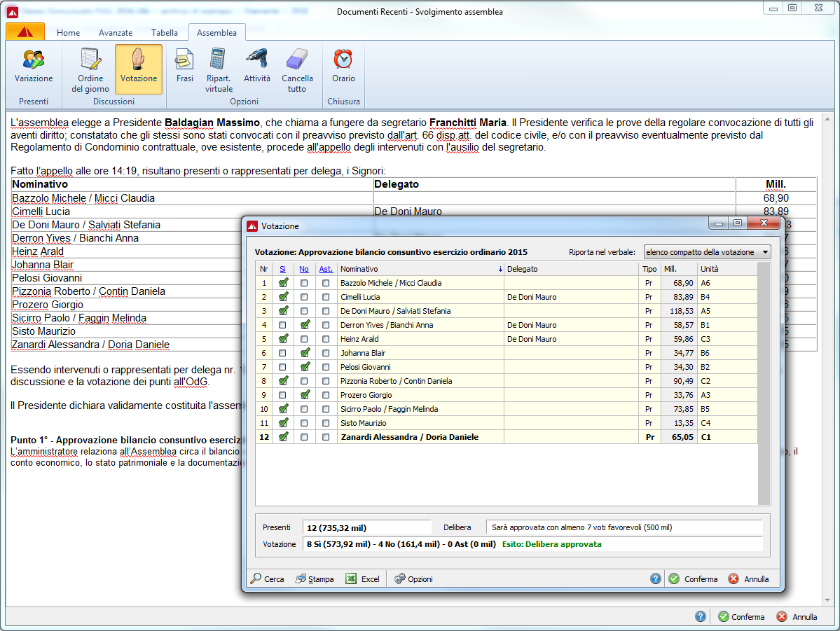Image resolution: width=840 pixels, height=631 pixels.
Task: Click the Delibera text field
Action: pos(625,527)
